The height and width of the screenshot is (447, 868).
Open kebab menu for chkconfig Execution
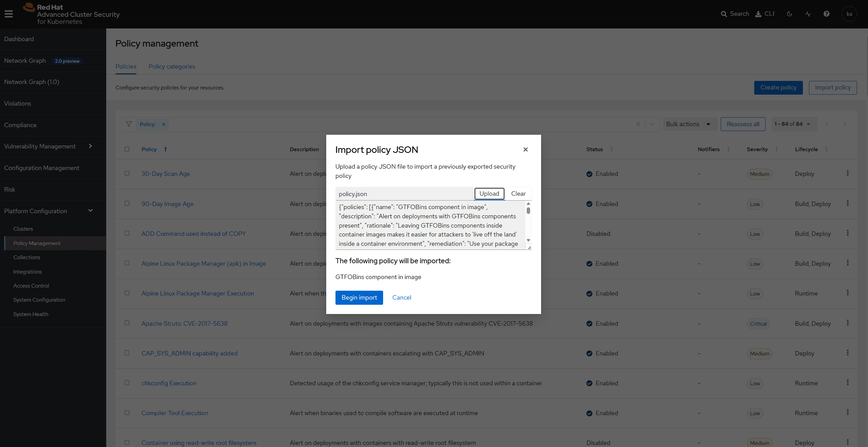point(848,383)
